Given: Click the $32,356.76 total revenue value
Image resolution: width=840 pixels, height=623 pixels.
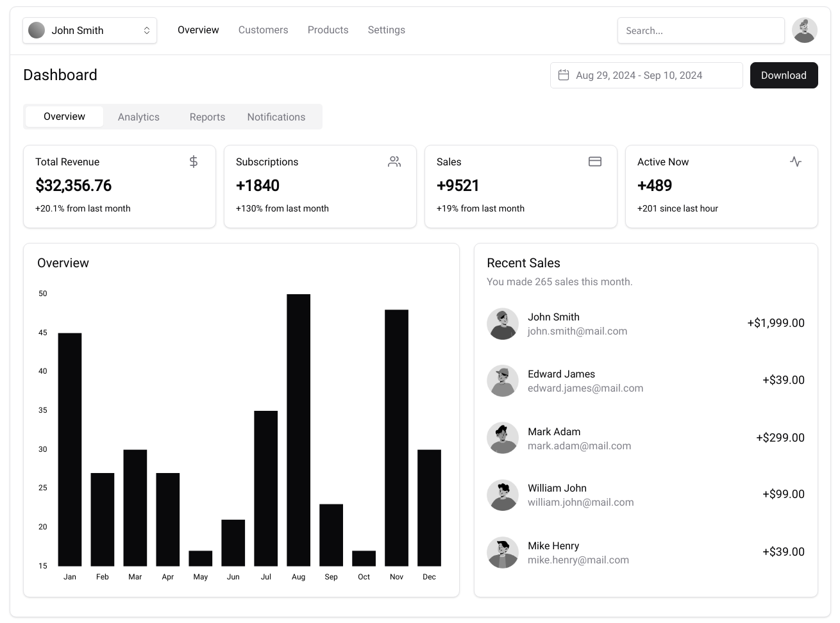Looking at the screenshot, I should tap(73, 185).
